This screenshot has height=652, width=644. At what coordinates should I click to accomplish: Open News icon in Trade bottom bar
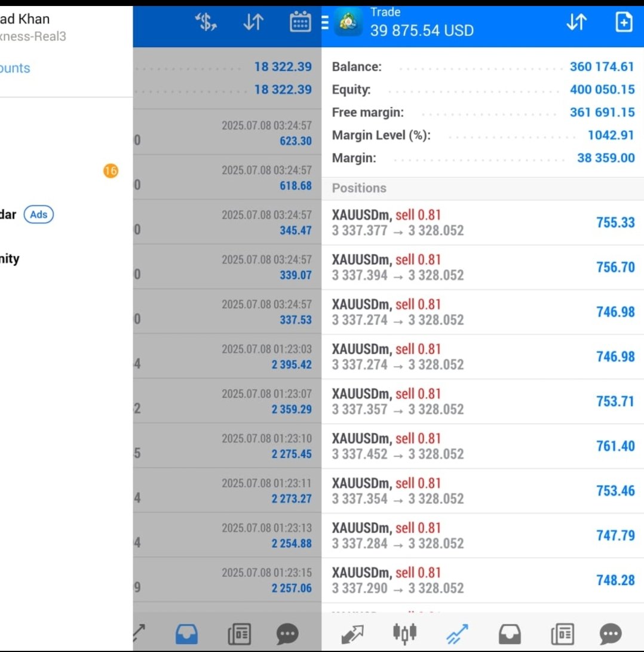563,634
